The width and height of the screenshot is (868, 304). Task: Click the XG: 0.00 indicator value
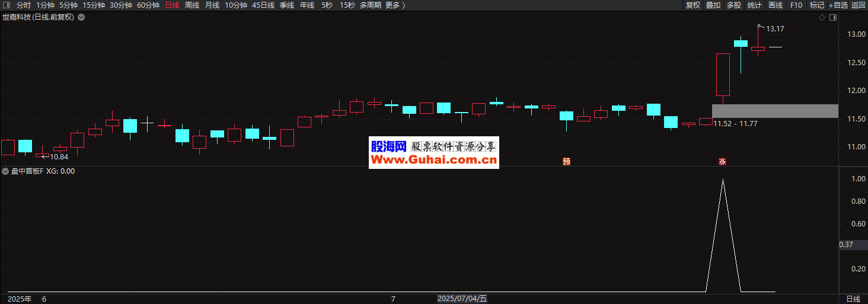(60, 171)
